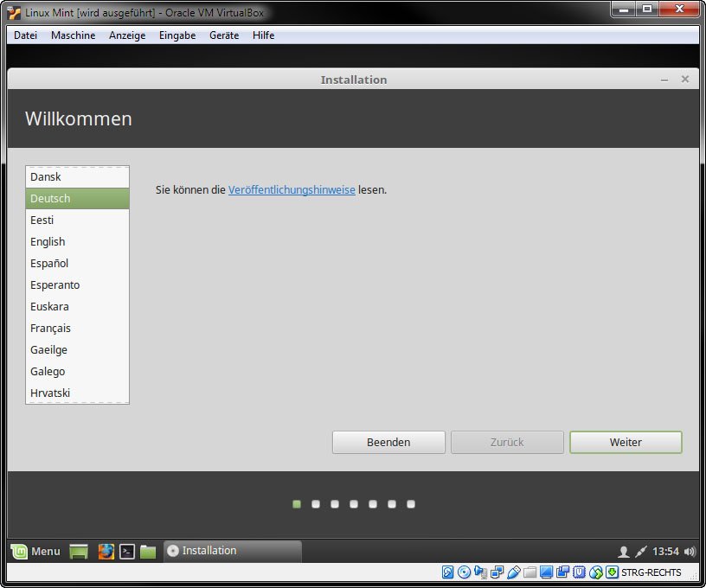Select Gaeilge in the language list

click(78, 349)
